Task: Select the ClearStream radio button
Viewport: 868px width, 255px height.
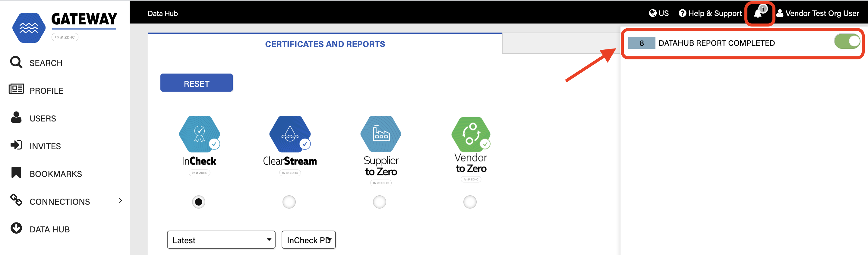Action: pyautogui.click(x=289, y=202)
